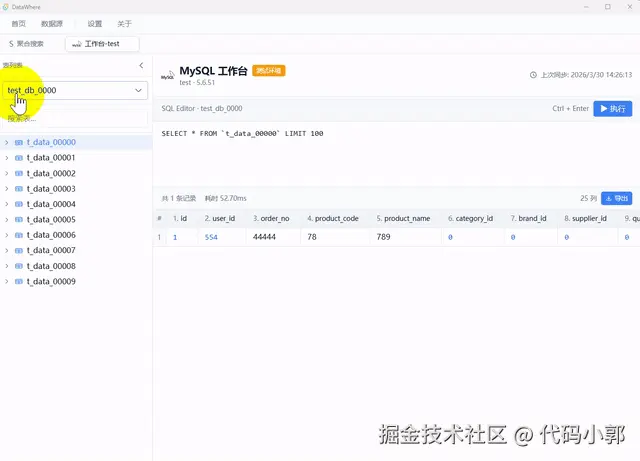Select table name t_data_00001
Image resolution: width=640 pixels, height=461 pixels.
[x=51, y=158]
